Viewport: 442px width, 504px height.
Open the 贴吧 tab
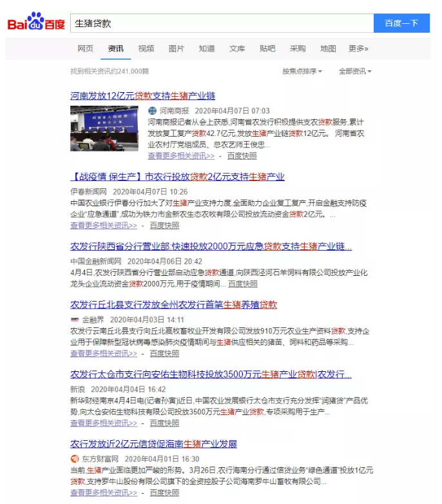(x=267, y=48)
